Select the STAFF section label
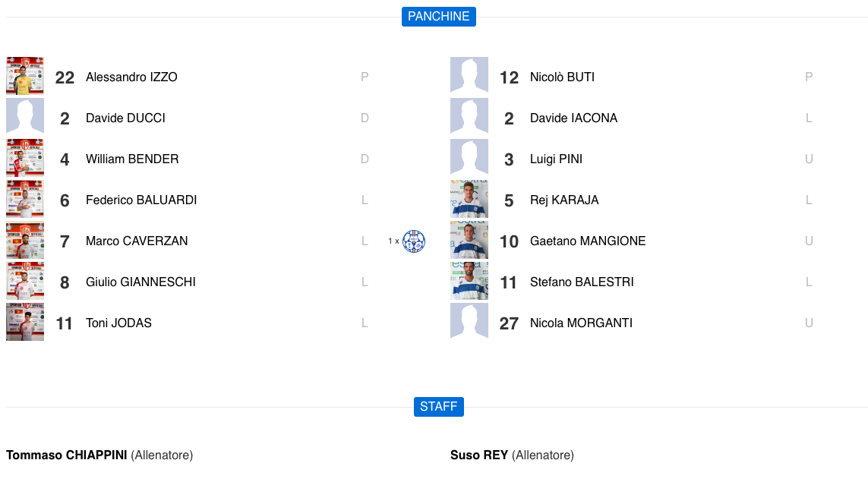The width and height of the screenshot is (868, 501). point(438,407)
